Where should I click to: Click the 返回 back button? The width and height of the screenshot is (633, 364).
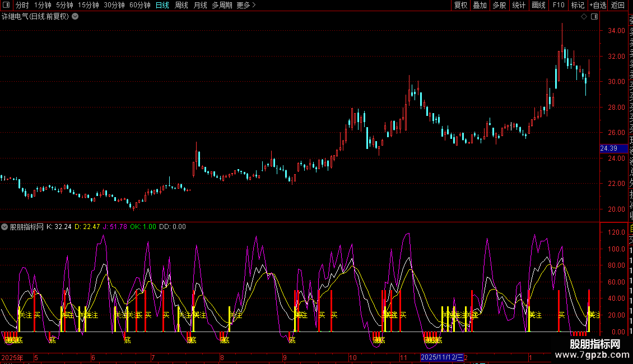point(618,5)
